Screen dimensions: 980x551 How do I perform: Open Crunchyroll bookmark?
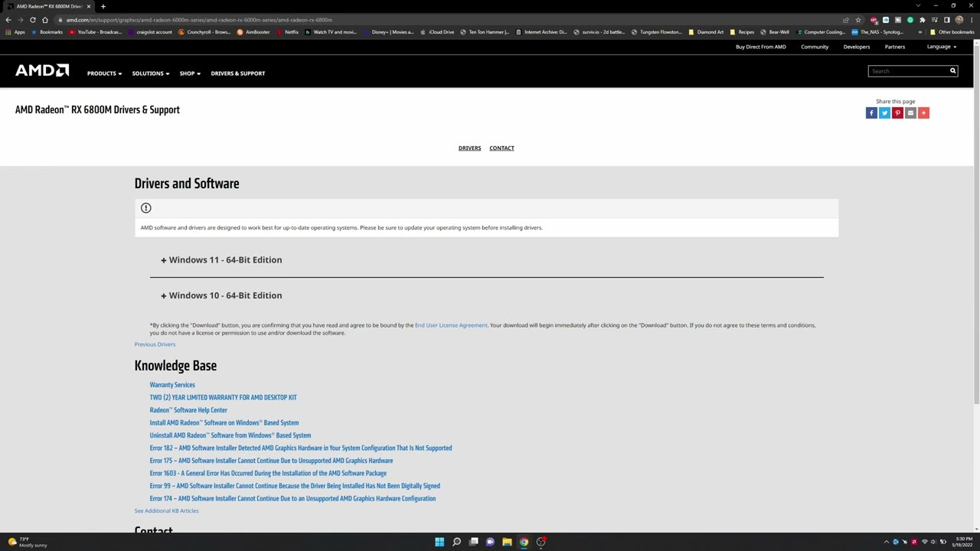coord(204,32)
